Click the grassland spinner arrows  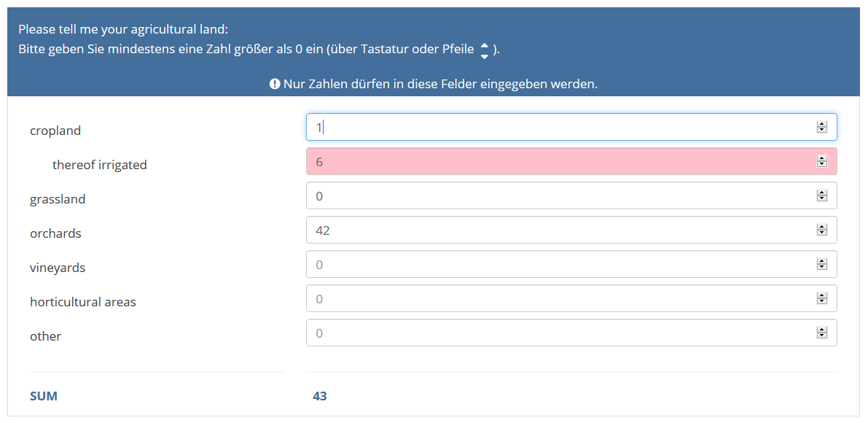click(x=822, y=195)
